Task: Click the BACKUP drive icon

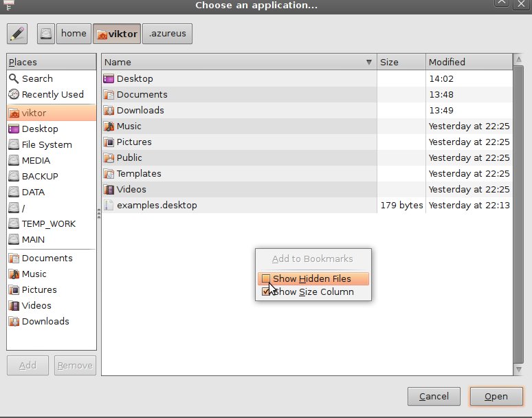Action: click(x=14, y=176)
